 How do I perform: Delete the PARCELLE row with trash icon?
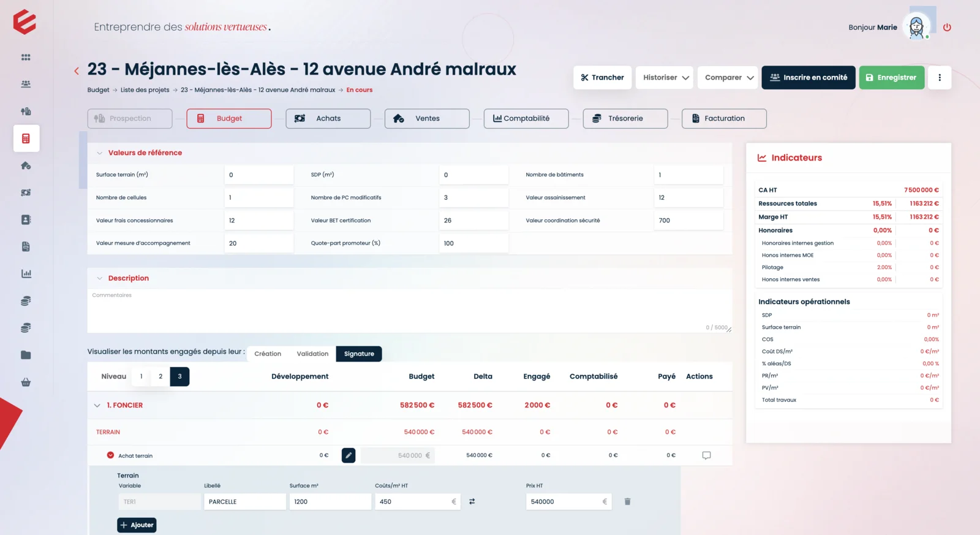627,501
